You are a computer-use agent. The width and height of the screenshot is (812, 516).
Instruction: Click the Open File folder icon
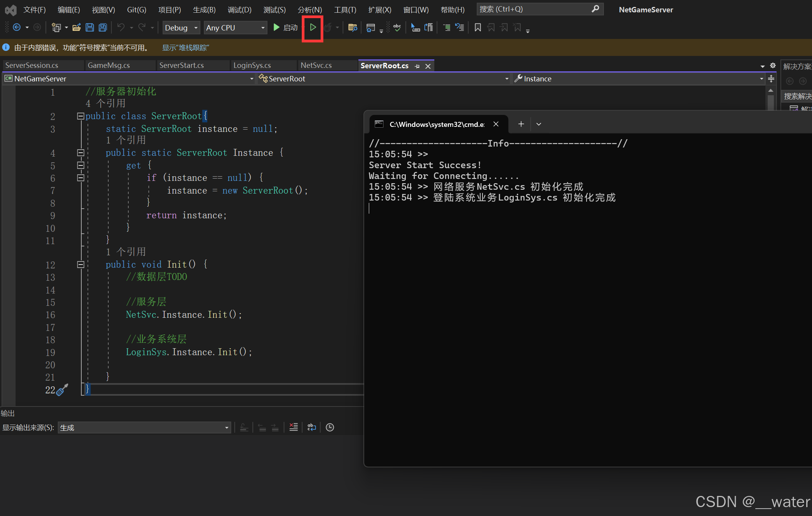[x=77, y=27]
